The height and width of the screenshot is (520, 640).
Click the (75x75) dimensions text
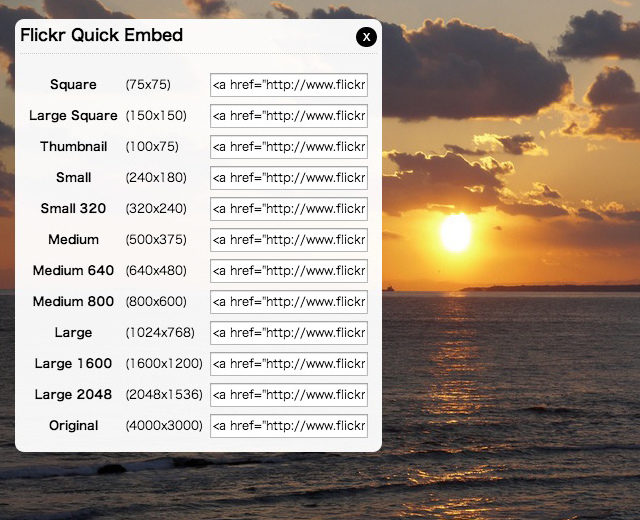coord(146,85)
